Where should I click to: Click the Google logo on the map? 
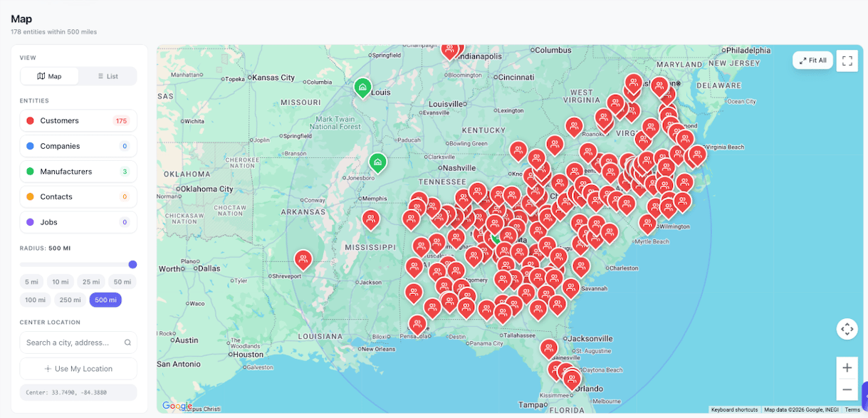point(177,406)
